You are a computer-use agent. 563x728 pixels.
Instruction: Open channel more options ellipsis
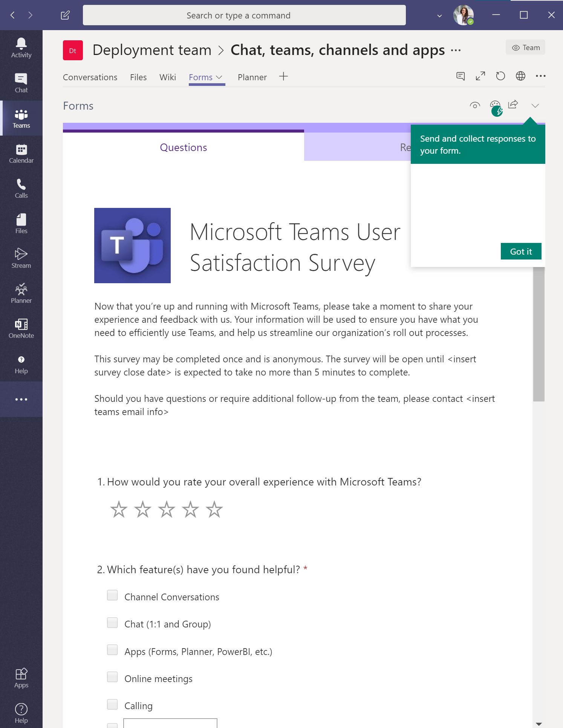456,50
